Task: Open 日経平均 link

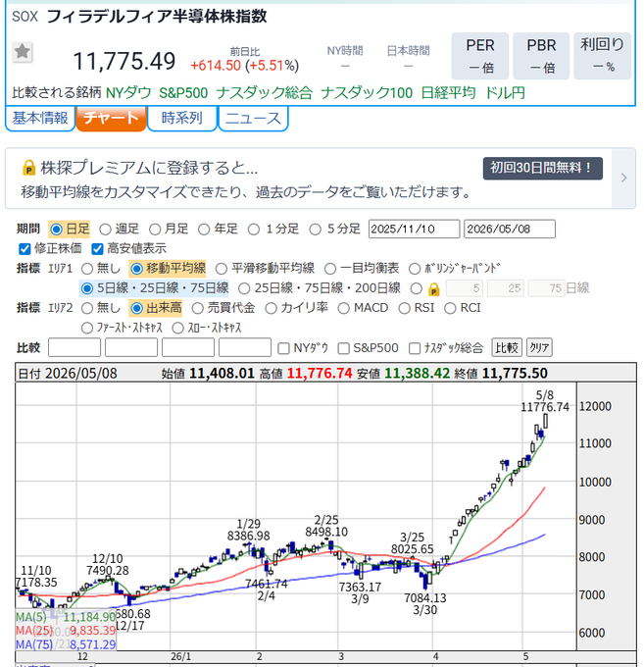Action: 448,93
